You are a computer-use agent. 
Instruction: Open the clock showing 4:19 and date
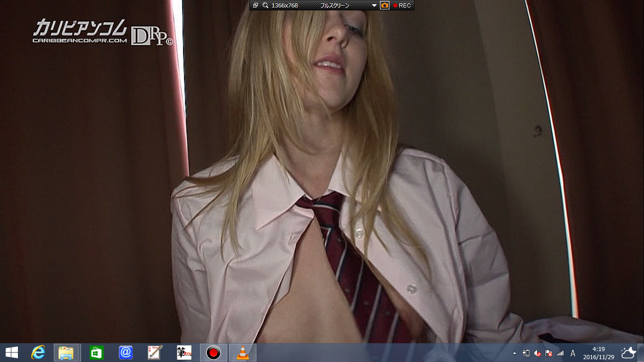click(x=598, y=353)
